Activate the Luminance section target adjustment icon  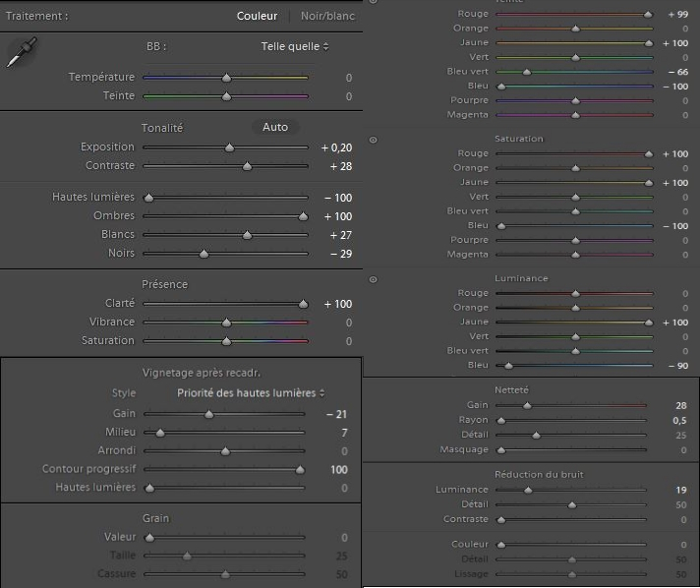[x=374, y=279]
